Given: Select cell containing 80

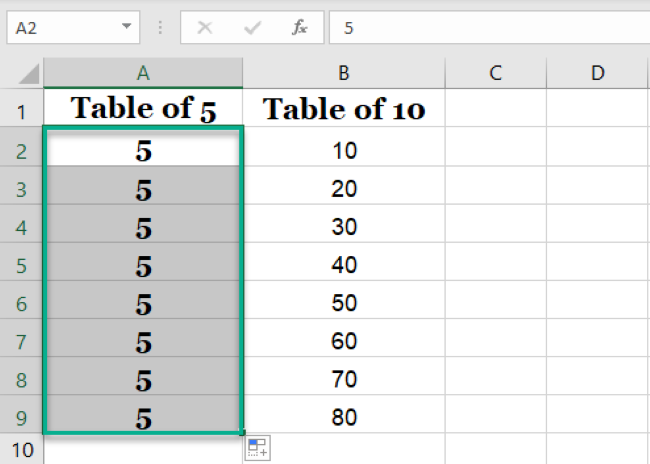Looking at the screenshot, I should (343, 417).
